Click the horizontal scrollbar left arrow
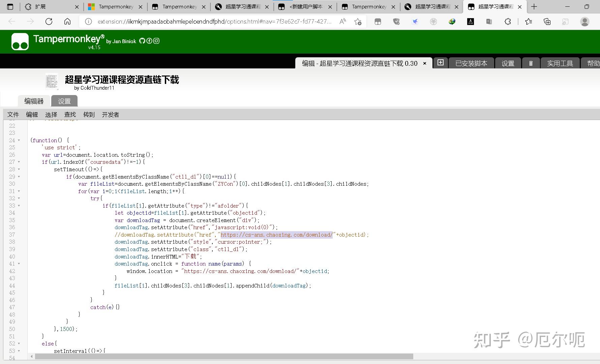 coord(32,356)
